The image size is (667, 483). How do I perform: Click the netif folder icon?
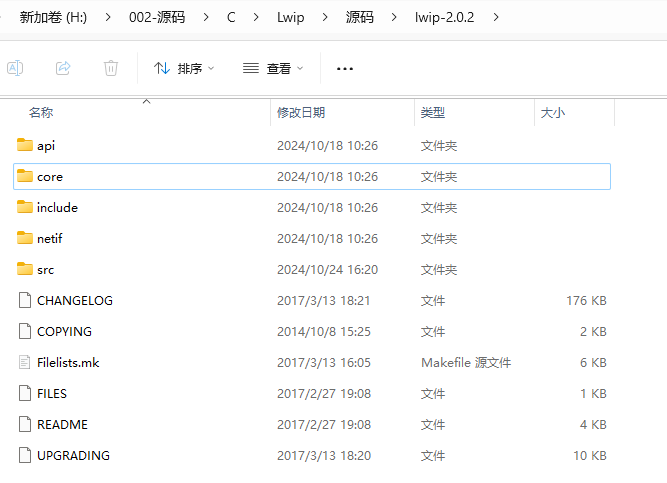[x=25, y=238]
